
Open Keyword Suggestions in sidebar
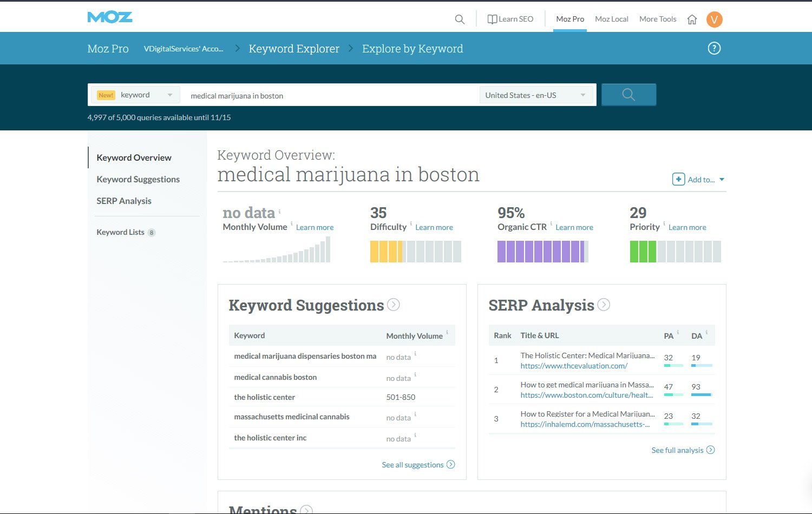[x=138, y=179]
